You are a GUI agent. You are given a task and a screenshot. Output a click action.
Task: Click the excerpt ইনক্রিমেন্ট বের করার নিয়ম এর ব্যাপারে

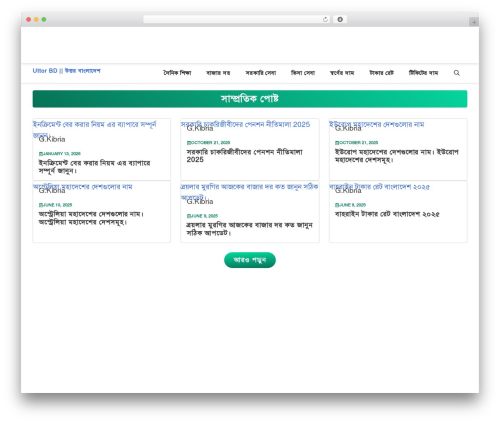[x=95, y=167]
